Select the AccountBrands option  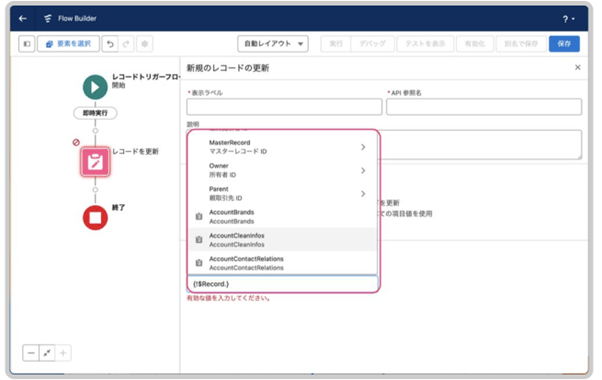283,217
